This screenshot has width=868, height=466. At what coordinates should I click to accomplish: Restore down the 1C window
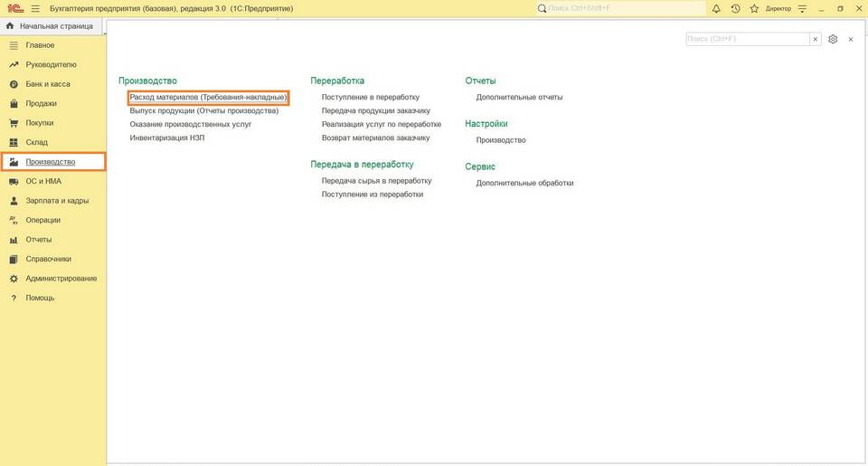pyautogui.click(x=840, y=9)
